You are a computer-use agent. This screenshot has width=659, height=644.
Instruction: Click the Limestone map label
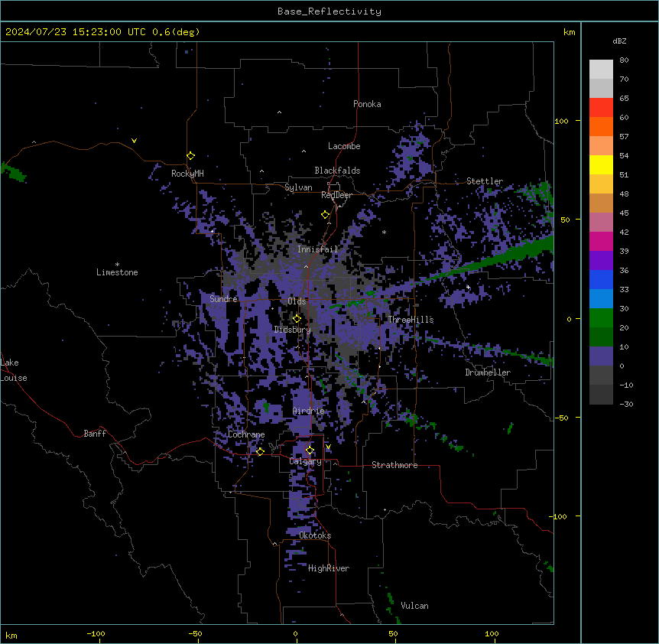117,272
